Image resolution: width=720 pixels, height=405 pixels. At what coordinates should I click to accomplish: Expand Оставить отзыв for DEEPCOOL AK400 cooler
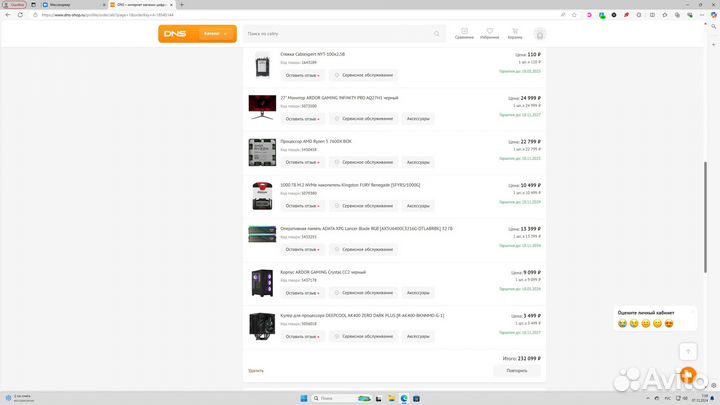pyautogui.click(x=303, y=336)
